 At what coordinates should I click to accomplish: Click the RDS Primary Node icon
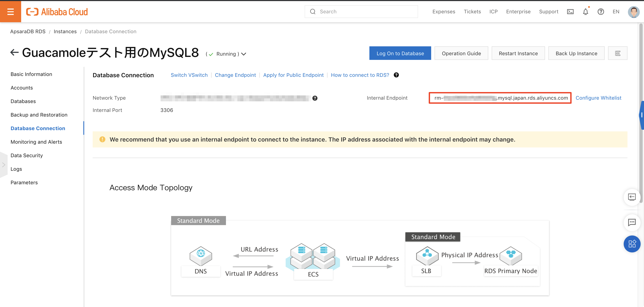(511, 256)
